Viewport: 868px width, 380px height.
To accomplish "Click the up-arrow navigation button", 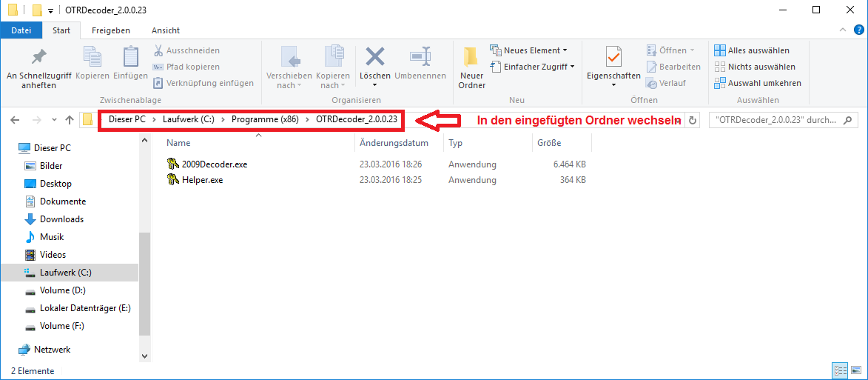I will click(69, 120).
